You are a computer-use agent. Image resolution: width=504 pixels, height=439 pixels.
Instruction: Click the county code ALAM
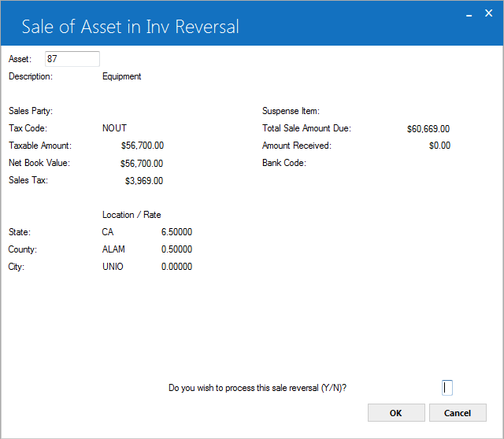point(113,249)
